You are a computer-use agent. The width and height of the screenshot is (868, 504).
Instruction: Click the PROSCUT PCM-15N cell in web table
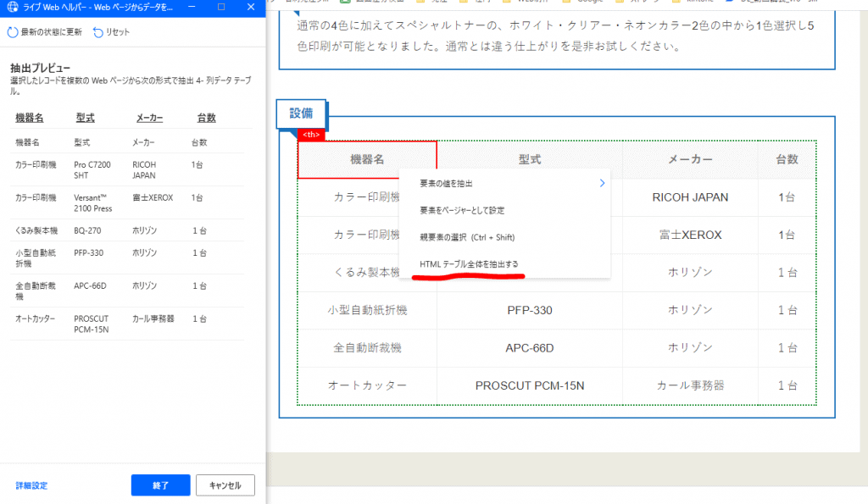point(529,385)
